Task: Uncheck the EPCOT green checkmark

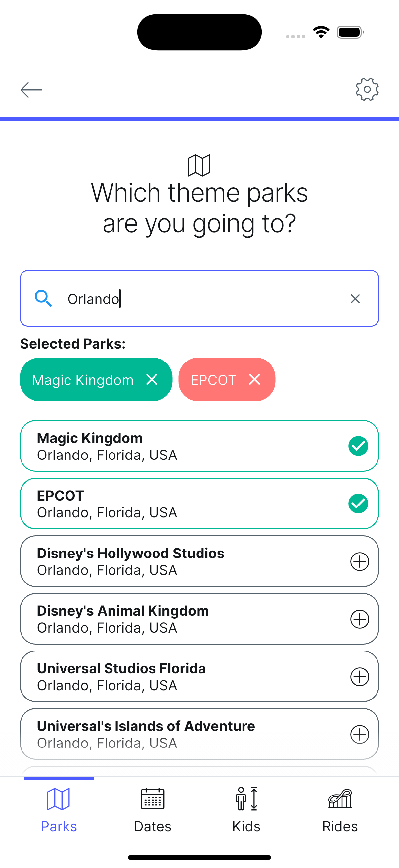Action: (358, 504)
